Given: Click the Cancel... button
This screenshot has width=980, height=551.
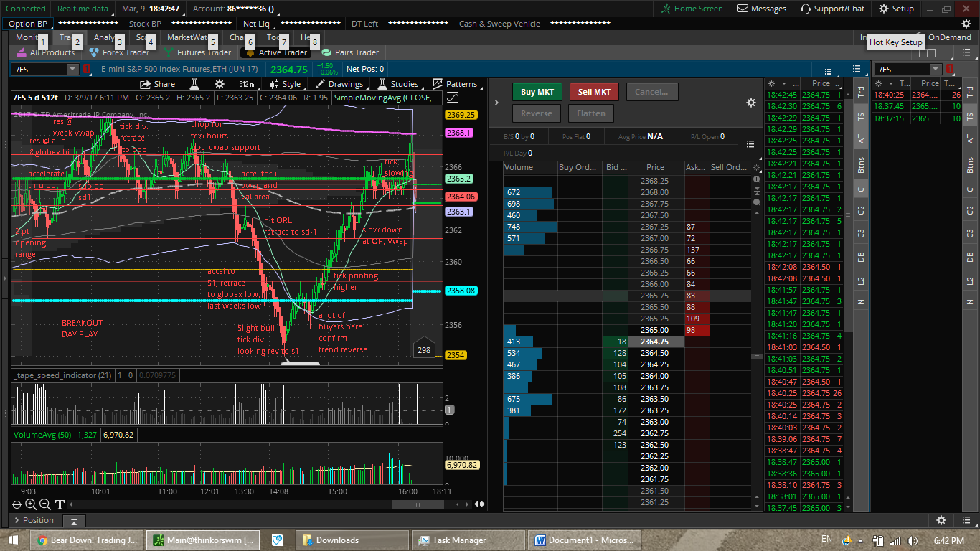Looking at the screenshot, I should click(x=651, y=92).
